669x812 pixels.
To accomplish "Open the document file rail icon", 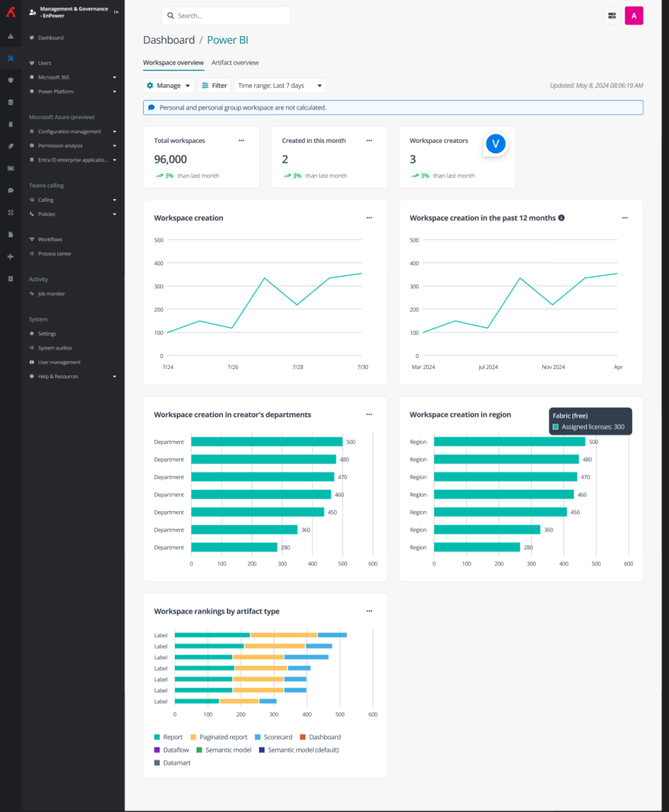I will tap(11, 235).
